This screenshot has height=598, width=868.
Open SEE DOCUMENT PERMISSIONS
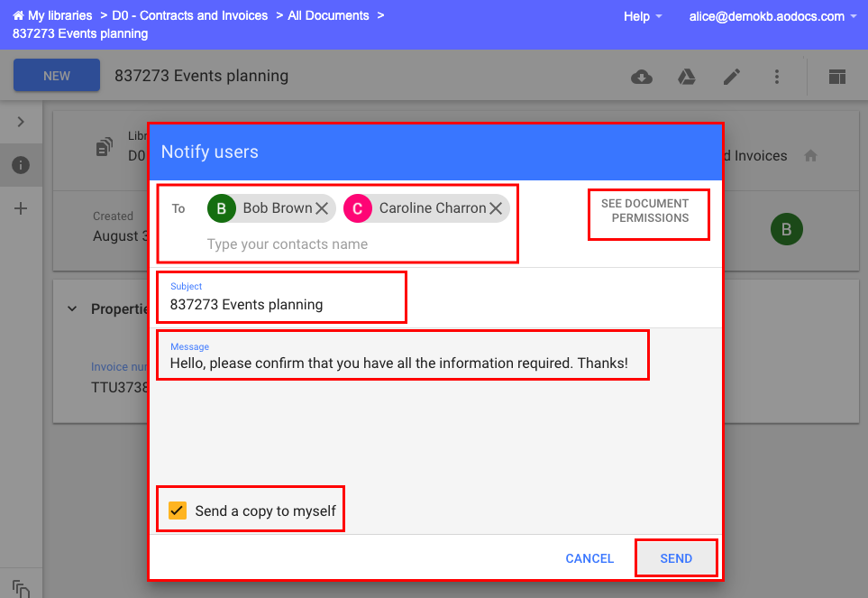648,214
